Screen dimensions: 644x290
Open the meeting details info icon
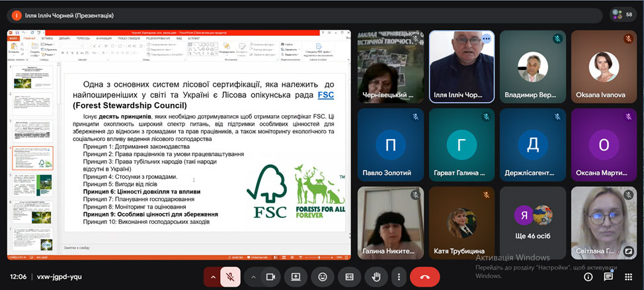pos(588,277)
